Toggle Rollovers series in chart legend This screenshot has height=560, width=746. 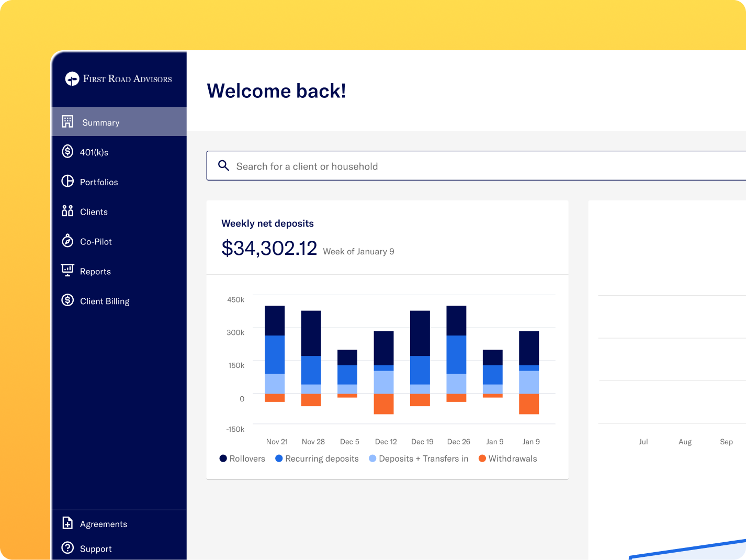(242, 458)
